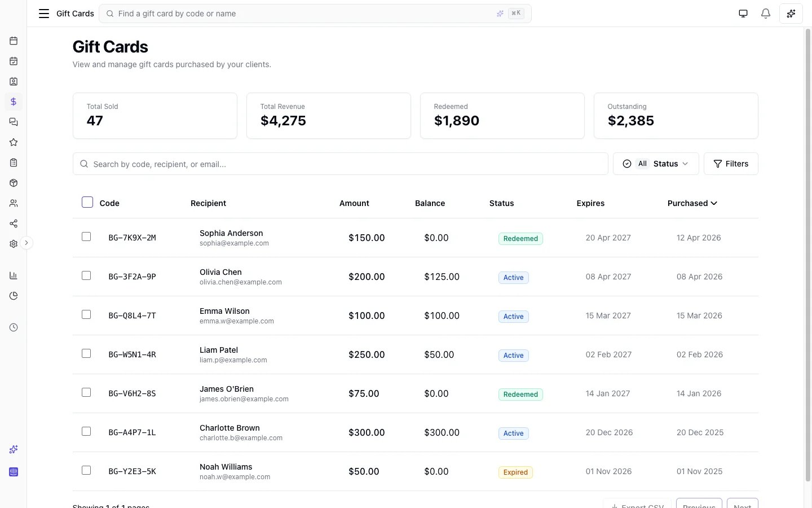Check the row for BG-7K9X-2M

click(x=86, y=237)
